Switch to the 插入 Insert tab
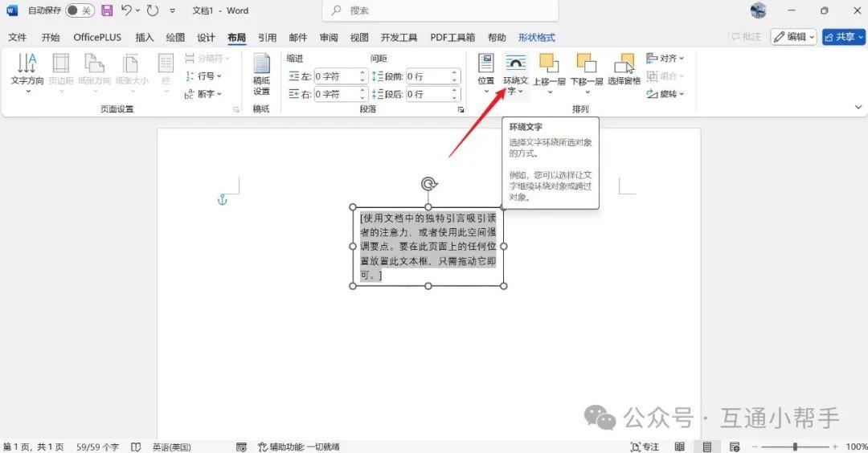The image size is (868, 453). (x=145, y=37)
